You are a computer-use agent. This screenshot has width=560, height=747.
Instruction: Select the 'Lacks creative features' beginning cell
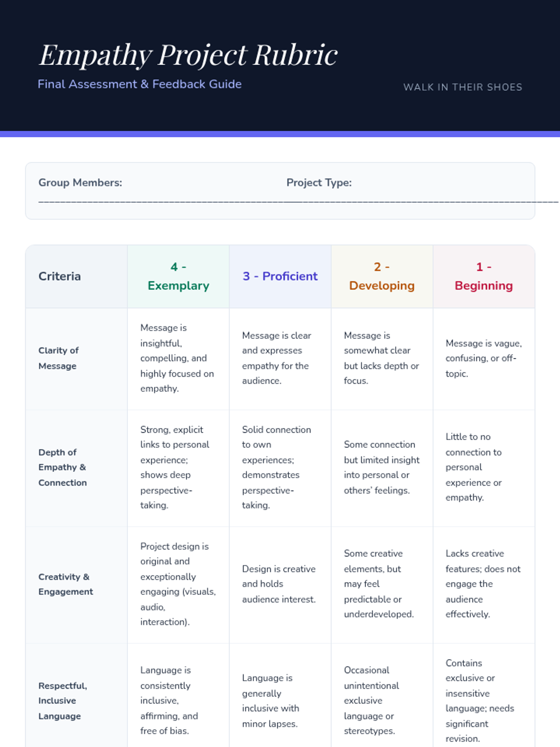coord(483,584)
